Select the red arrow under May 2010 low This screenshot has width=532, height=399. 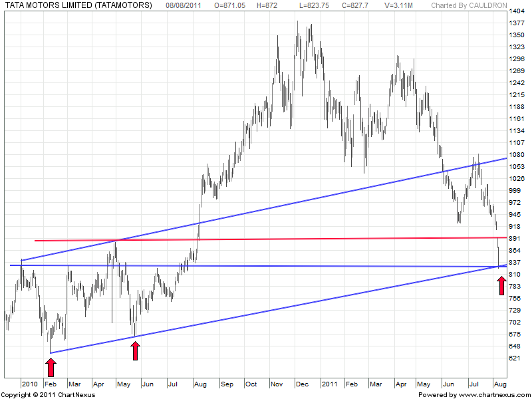coord(135,350)
